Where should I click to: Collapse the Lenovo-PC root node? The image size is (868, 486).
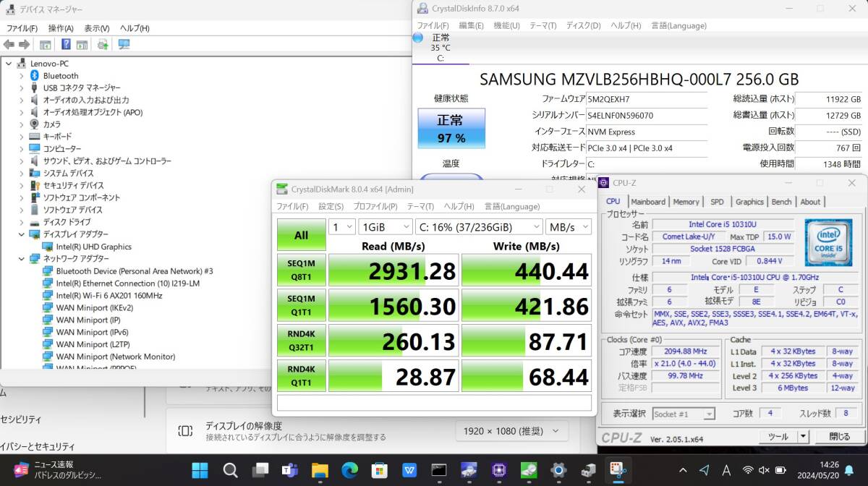point(8,64)
